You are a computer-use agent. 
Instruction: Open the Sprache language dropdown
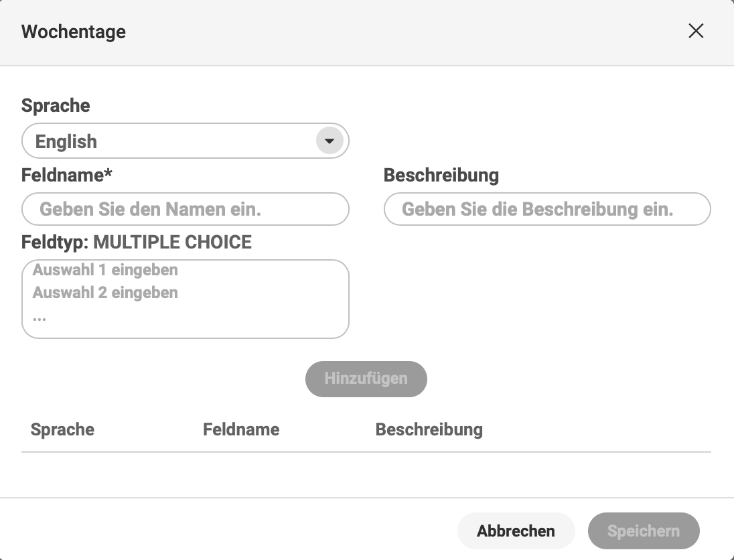click(186, 141)
